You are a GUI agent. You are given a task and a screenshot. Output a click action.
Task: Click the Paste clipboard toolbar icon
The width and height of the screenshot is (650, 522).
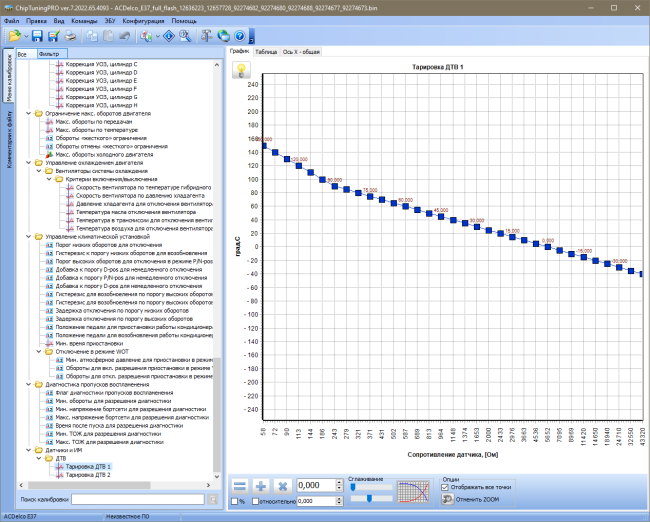[108, 36]
